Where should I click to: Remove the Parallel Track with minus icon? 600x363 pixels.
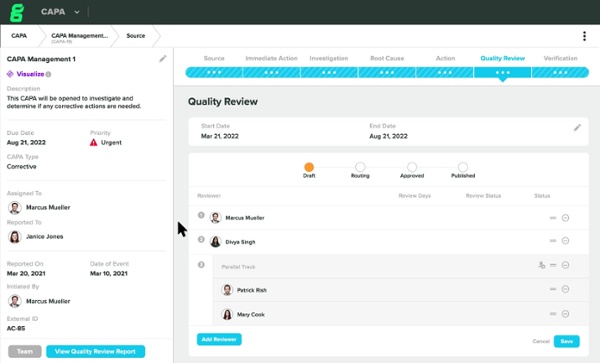pyautogui.click(x=565, y=265)
